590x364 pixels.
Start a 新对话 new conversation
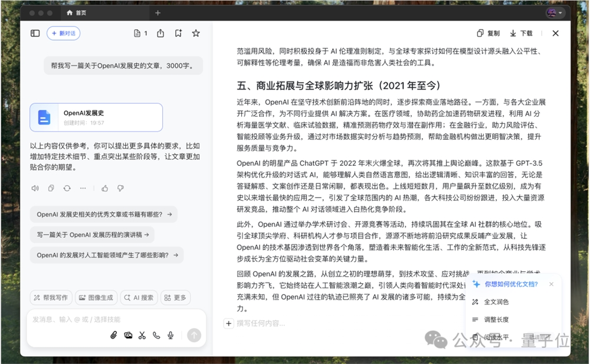[63, 33]
